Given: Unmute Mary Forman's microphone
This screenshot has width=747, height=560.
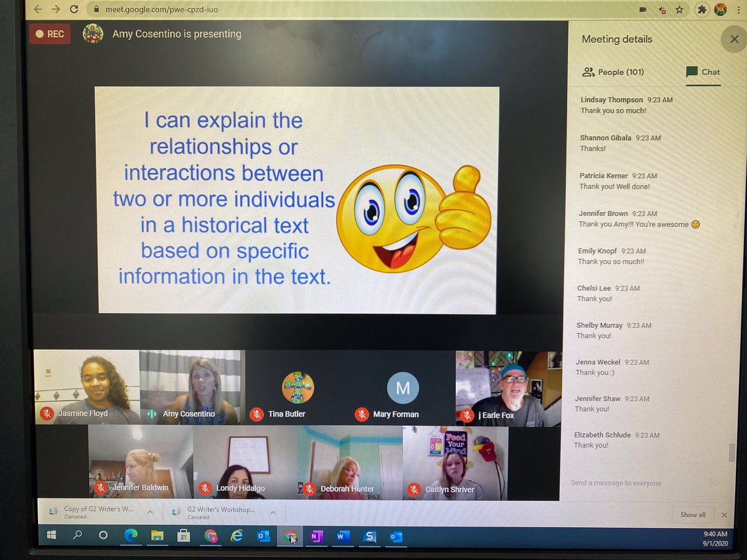Looking at the screenshot, I should (361, 414).
